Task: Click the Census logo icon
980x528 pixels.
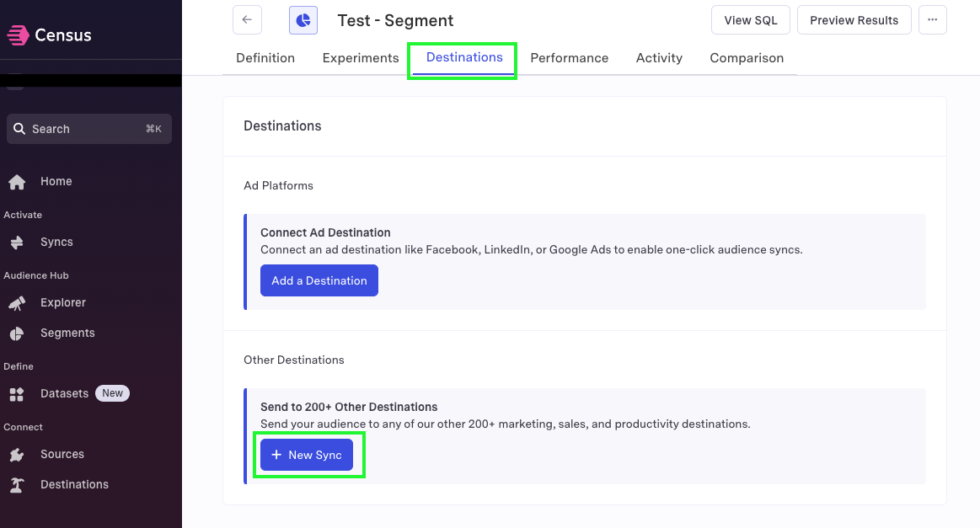Action: (18, 35)
